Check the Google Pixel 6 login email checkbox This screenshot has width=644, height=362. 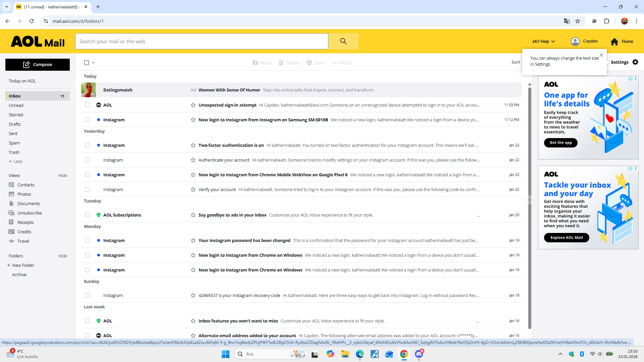[87, 175]
